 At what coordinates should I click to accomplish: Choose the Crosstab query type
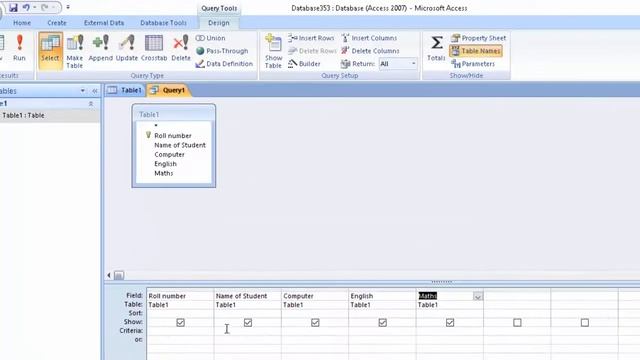pyautogui.click(x=154, y=48)
